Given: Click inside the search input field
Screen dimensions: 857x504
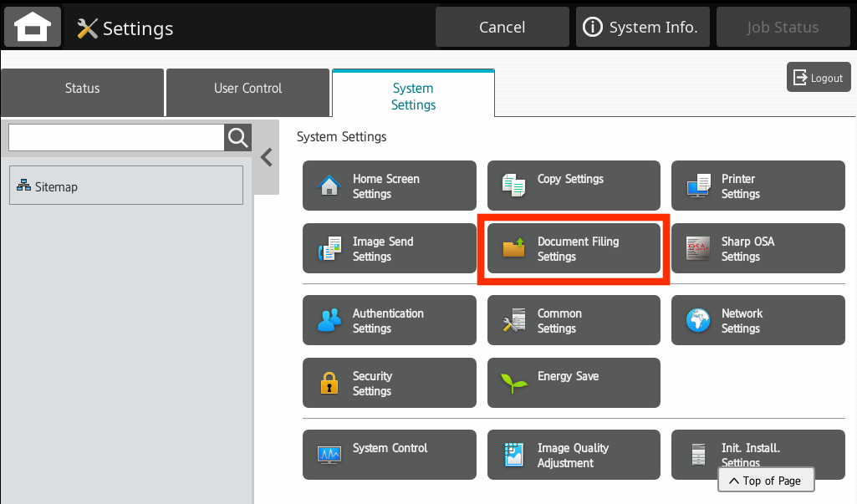Looking at the screenshot, I should pyautogui.click(x=117, y=138).
